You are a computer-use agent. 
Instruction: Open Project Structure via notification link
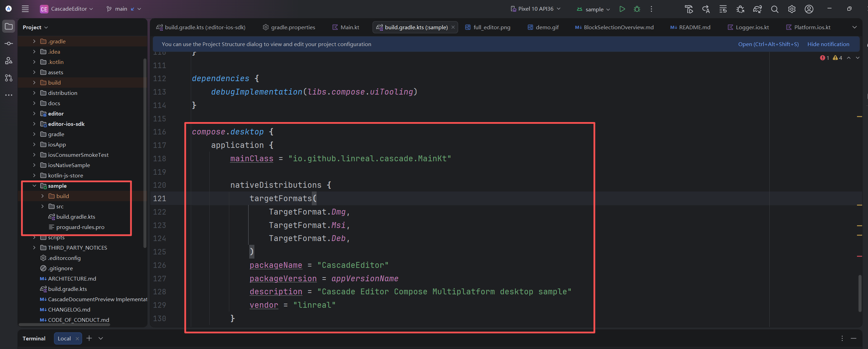[x=768, y=44]
